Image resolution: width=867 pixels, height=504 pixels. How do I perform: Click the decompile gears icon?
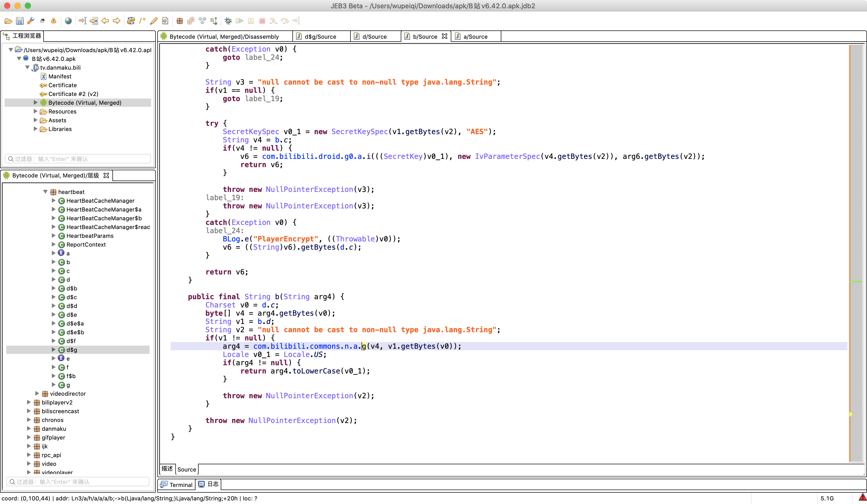[131, 21]
